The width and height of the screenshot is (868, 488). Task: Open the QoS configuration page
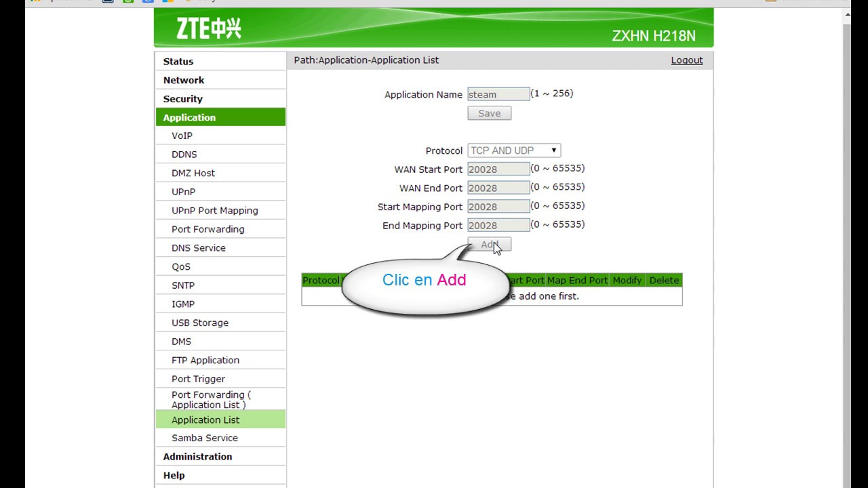tap(180, 266)
